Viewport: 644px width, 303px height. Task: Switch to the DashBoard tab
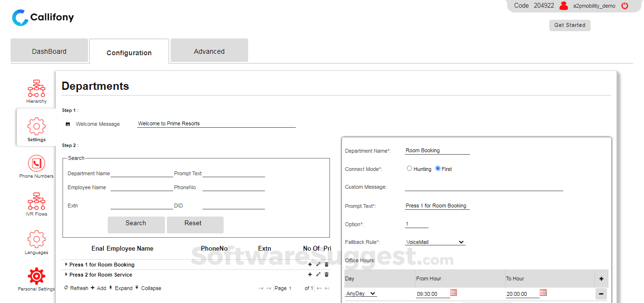click(x=49, y=51)
